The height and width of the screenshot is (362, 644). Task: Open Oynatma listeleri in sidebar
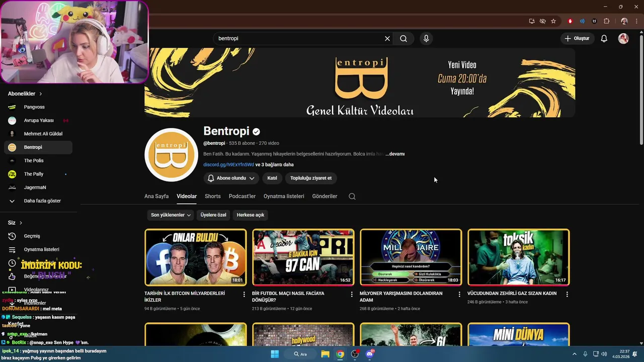(x=38, y=249)
